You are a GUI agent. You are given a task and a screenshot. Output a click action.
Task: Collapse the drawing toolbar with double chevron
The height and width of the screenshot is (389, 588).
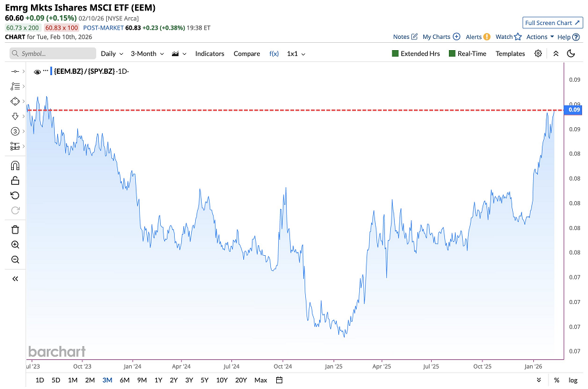[x=15, y=279]
